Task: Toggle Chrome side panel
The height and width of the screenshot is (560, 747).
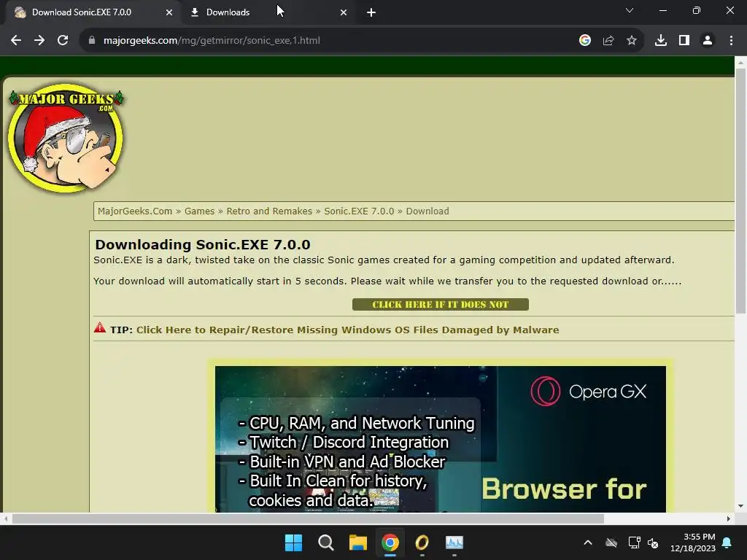Action: 684,41
